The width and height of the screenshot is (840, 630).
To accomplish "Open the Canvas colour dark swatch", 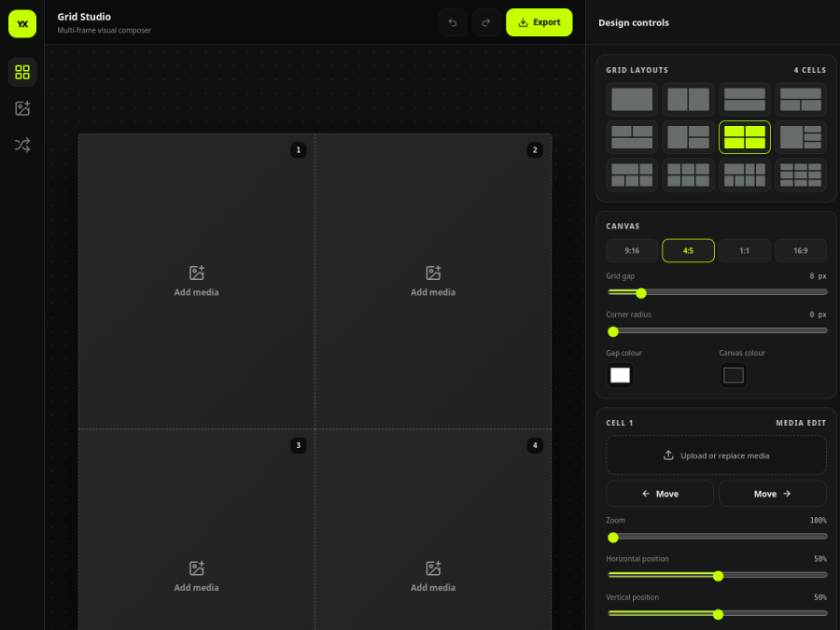I will point(733,375).
